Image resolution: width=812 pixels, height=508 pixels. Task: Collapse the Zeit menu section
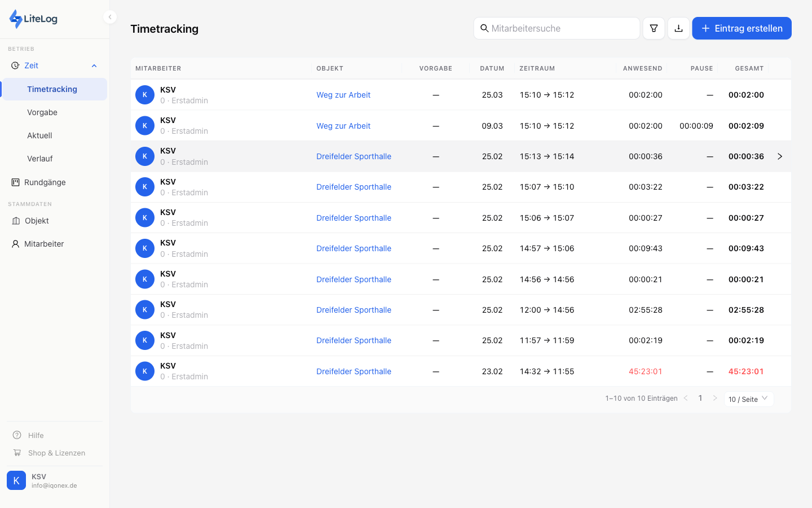click(94, 66)
